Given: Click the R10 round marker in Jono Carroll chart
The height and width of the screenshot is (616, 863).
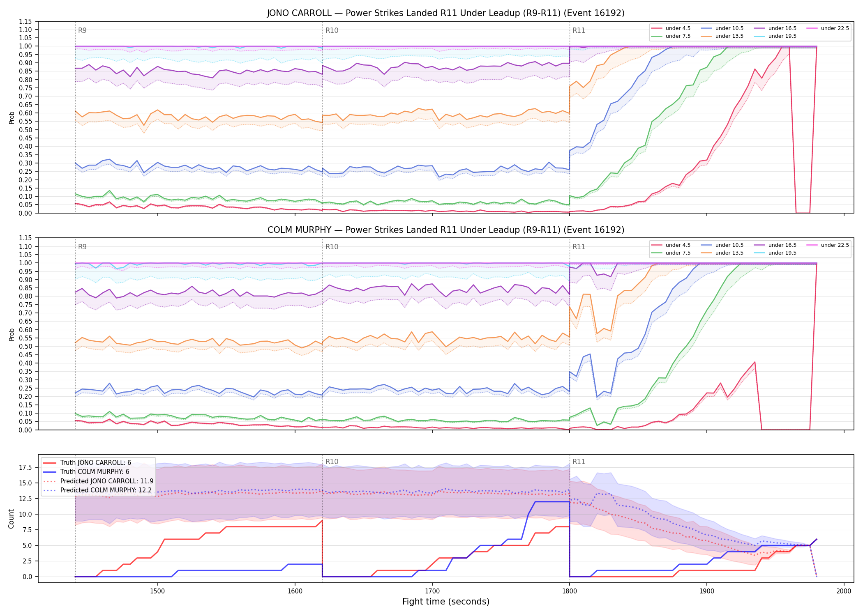Looking at the screenshot, I should click(x=332, y=30).
